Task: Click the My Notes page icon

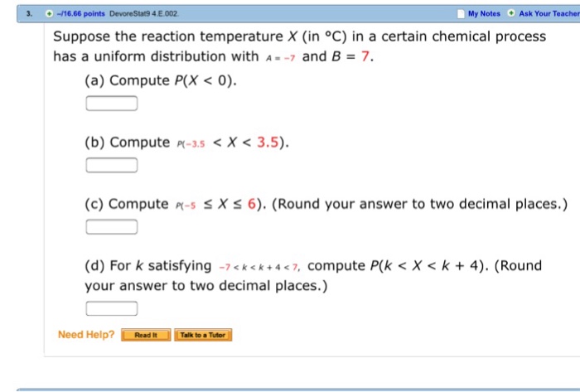Action: pyautogui.click(x=461, y=14)
